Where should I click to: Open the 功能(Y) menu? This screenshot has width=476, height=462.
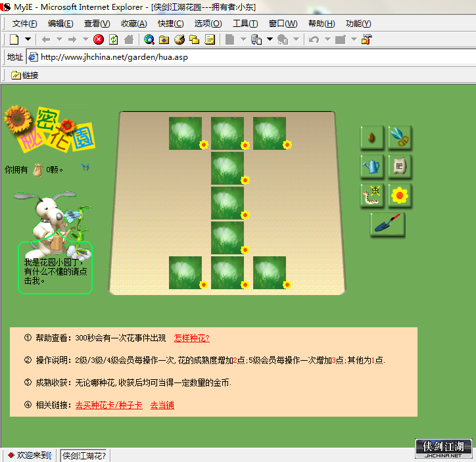[358, 24]
